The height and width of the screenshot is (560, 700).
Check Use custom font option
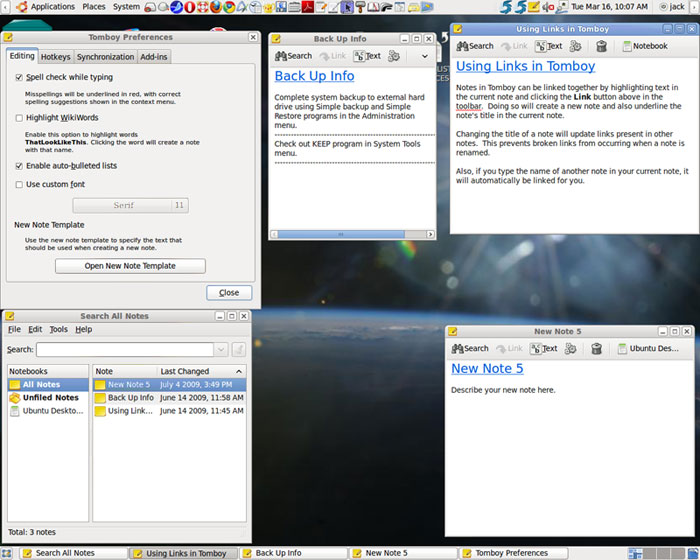(19, 184)
